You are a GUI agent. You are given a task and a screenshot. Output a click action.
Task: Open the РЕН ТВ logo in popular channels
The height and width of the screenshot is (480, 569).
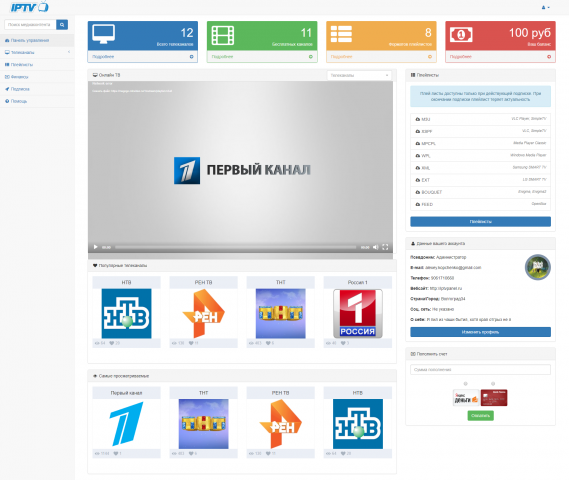click(x=203, y=313)
